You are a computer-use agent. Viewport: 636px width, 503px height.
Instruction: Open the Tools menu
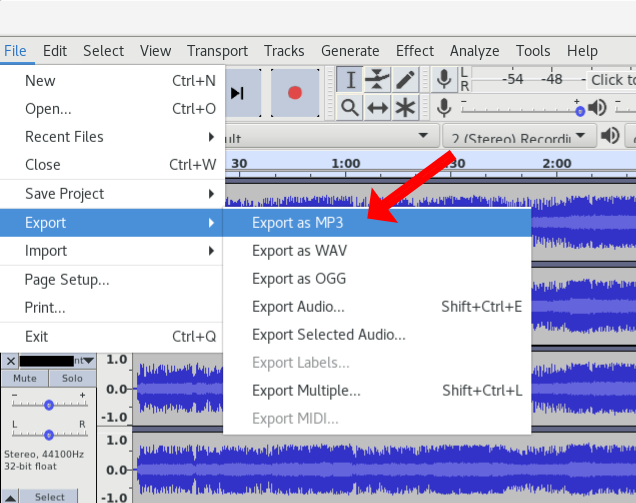click(x=533, y=51)
